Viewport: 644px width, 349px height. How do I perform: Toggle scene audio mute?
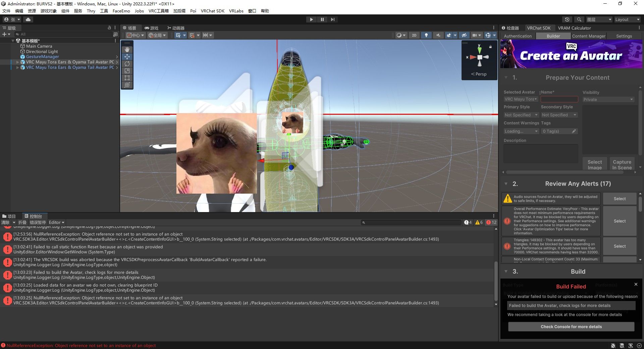[438, 35]
